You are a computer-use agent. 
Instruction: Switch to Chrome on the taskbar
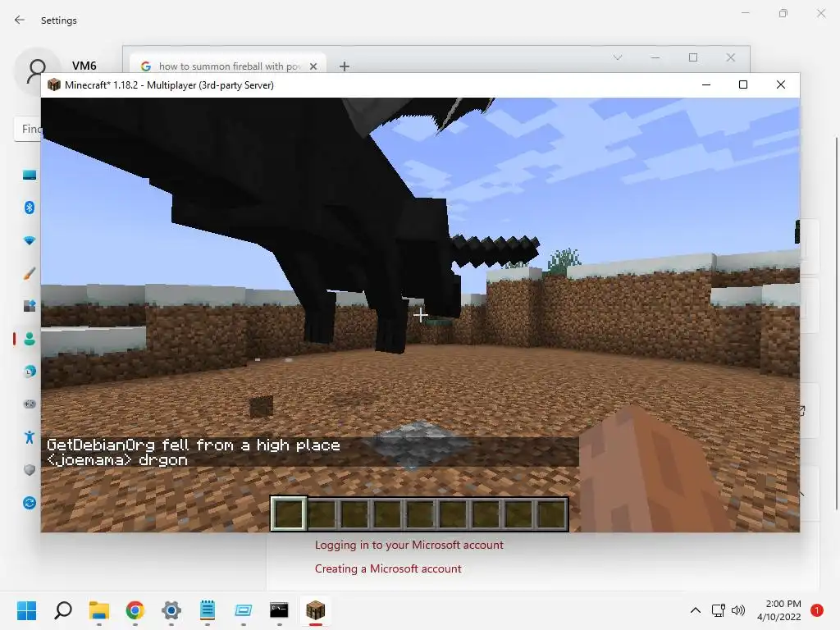point(135,610)
